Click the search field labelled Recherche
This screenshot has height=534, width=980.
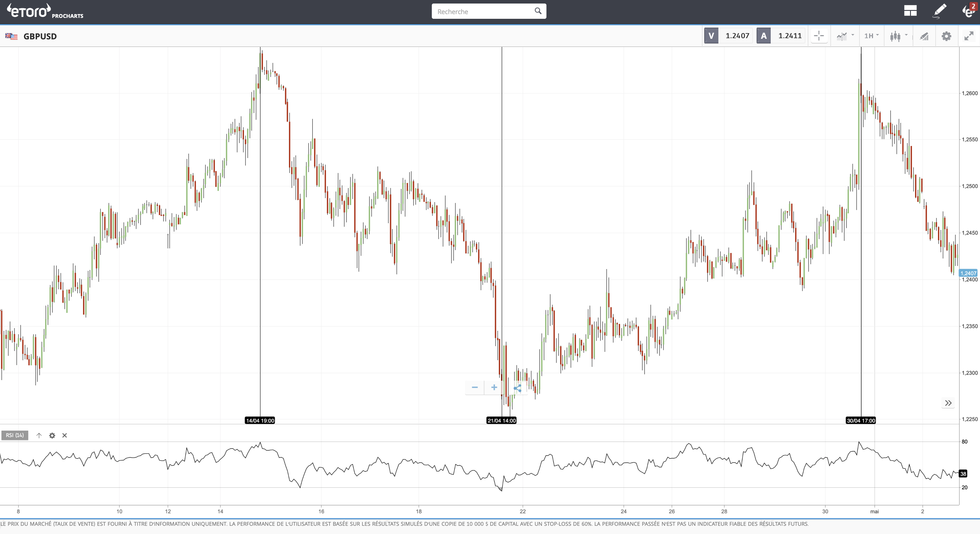point(489,11)
